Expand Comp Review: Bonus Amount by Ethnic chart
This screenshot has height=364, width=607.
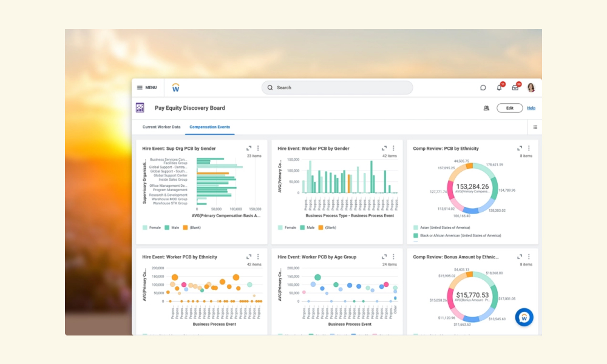[520, 257]
